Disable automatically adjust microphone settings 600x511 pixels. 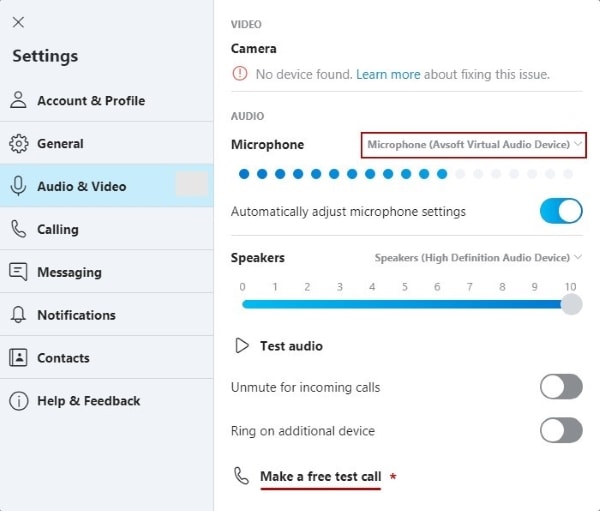(x=561, y=211)
